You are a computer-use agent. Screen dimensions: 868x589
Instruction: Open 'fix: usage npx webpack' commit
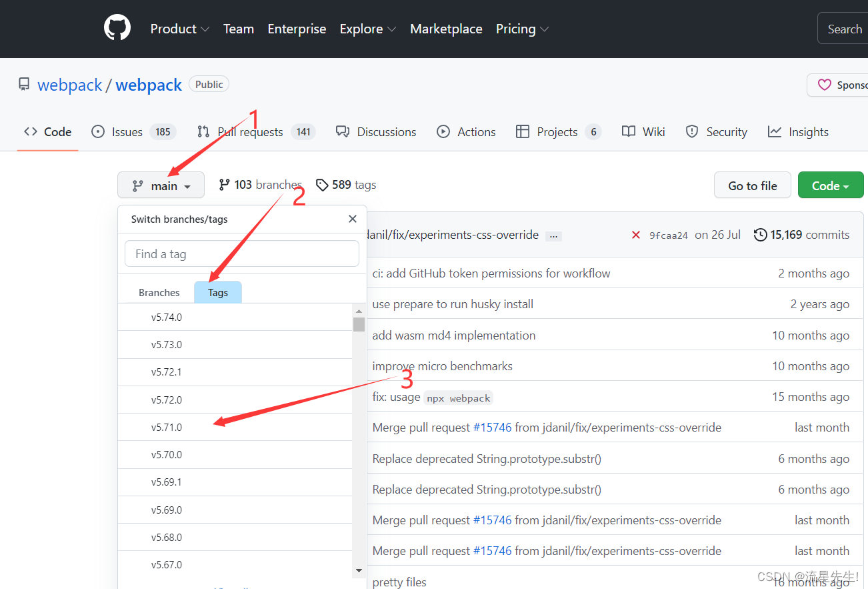432,398
